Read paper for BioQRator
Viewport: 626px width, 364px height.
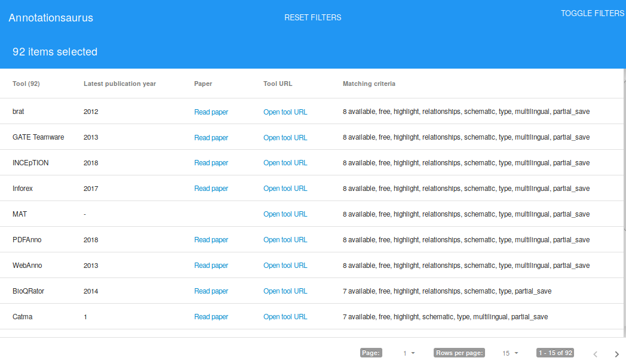click(211, 291)
